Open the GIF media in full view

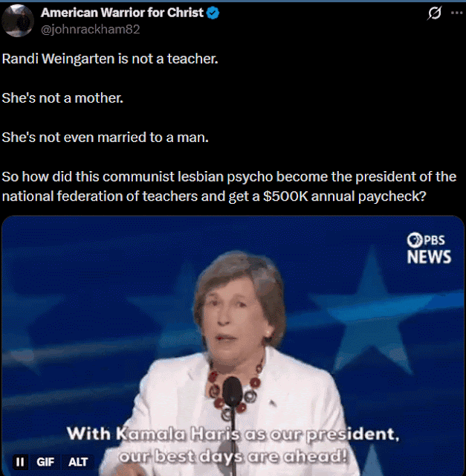[x=233, y=346]
